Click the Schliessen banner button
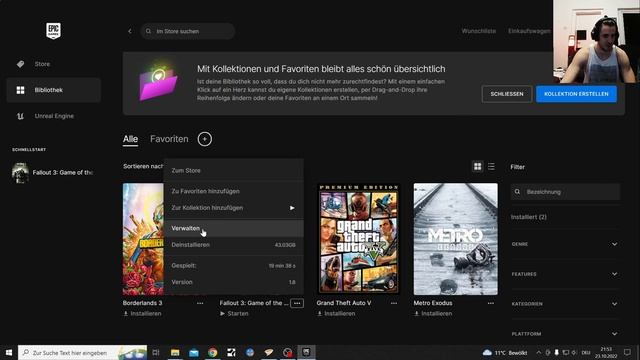The width and height of the screenshot is (640, 360). 507,94
